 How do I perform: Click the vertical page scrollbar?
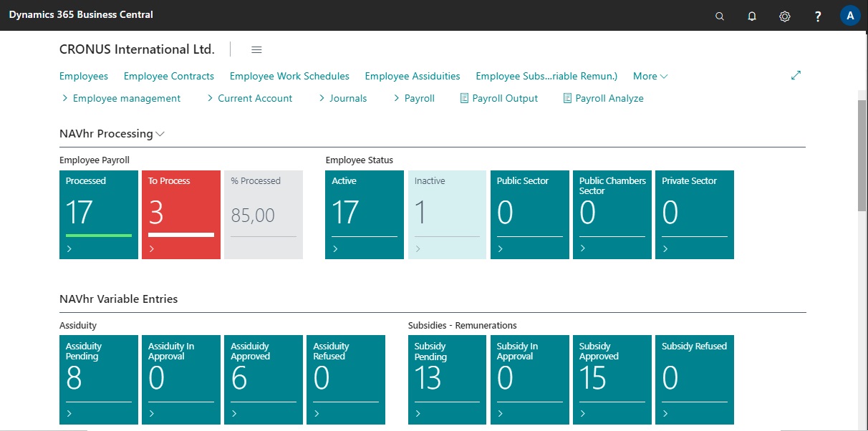pyautogui.click(x=862, y=156)
